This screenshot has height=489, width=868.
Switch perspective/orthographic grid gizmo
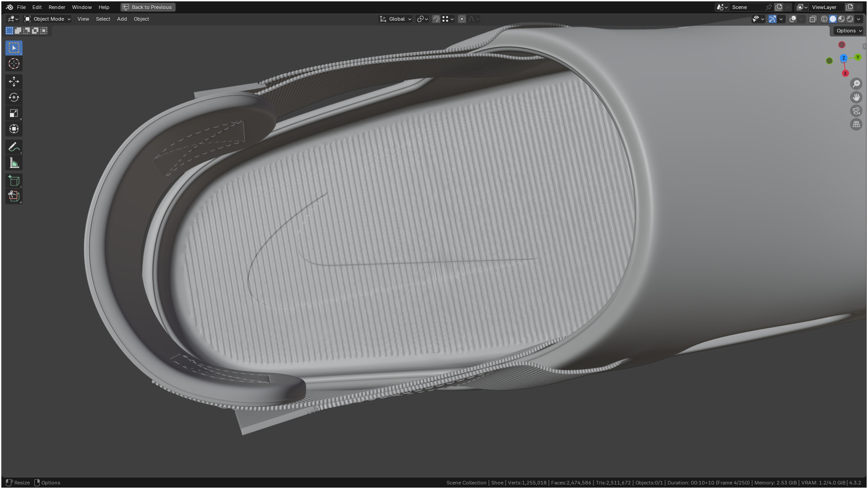[856, 124]
